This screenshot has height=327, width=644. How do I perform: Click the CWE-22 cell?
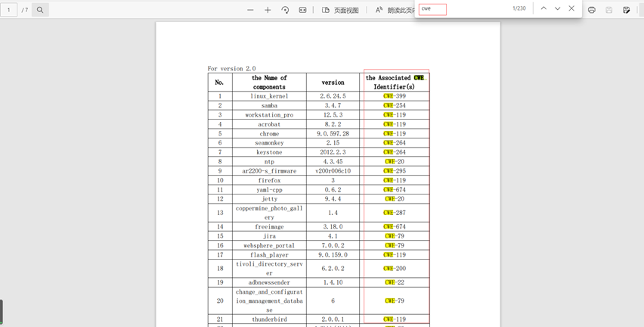point(395,282)
